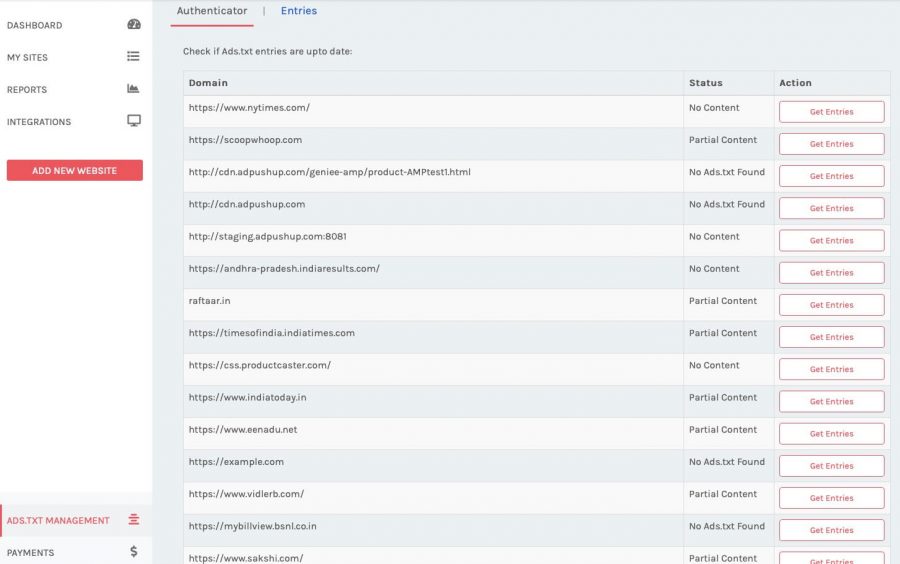Image resolution: width=900 pixels, height=564 pixels.
Task: Select domain https://www.nytimes.com/
Action: (249, 107)
